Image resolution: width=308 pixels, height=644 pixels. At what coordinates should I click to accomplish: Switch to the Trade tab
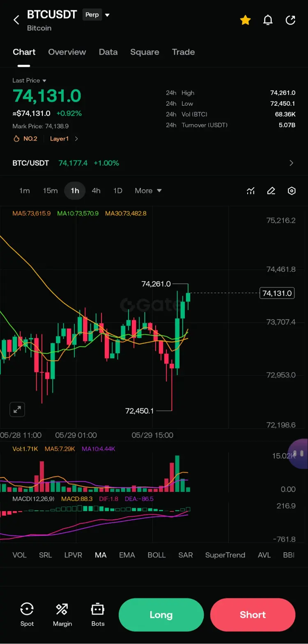tap(183, 52)
